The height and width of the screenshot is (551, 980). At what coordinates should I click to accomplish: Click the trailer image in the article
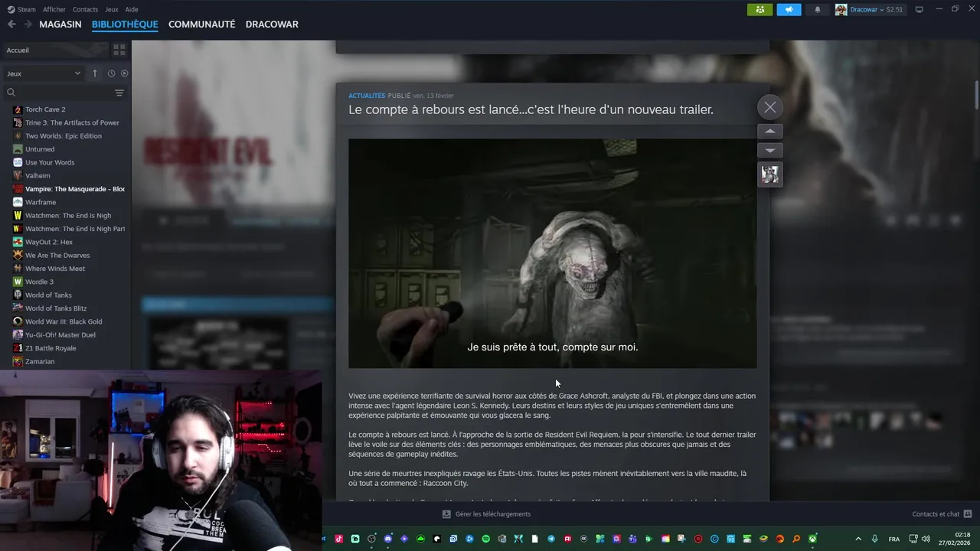click(552, 253)
